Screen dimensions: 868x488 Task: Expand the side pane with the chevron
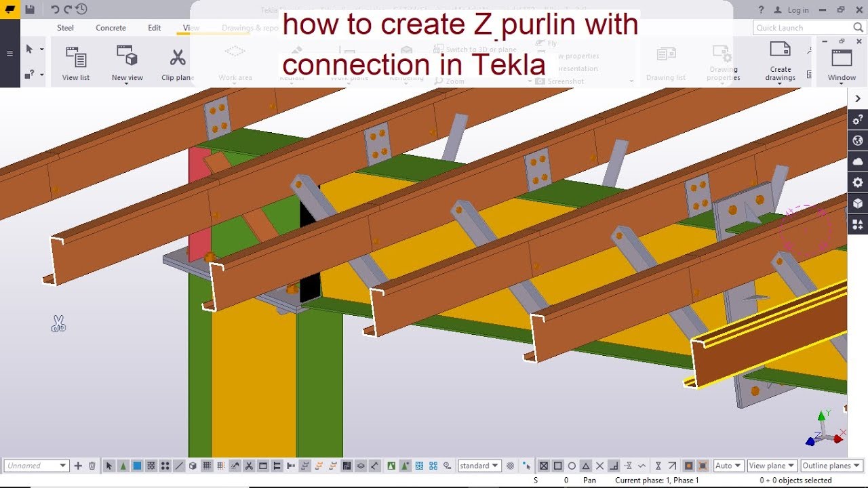pyautogui.click(x=858, y=98)
